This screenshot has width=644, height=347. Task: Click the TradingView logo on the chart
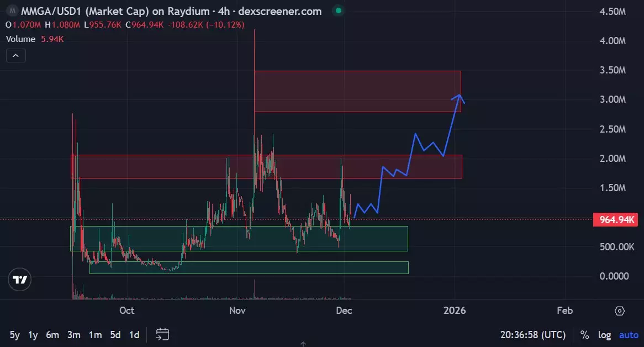20,280
